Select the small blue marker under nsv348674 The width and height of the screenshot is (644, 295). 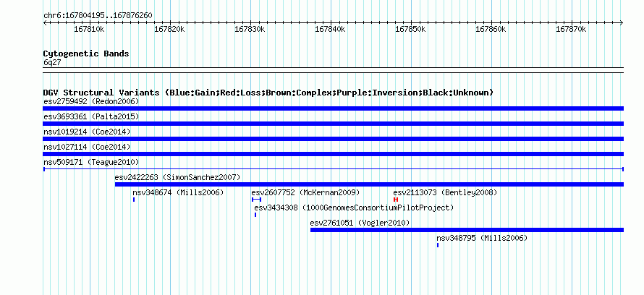pos(134,200)
